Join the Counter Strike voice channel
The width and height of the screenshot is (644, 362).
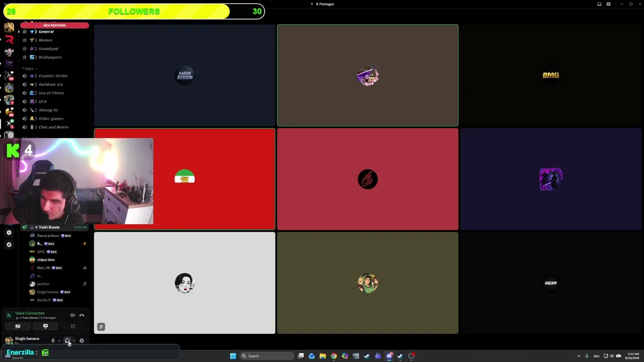(x=54, y=76)
